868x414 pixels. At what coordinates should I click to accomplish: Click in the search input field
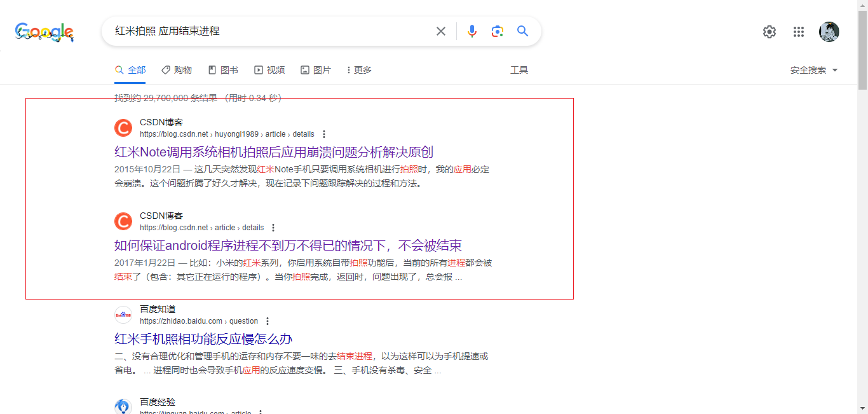point(270,31)
